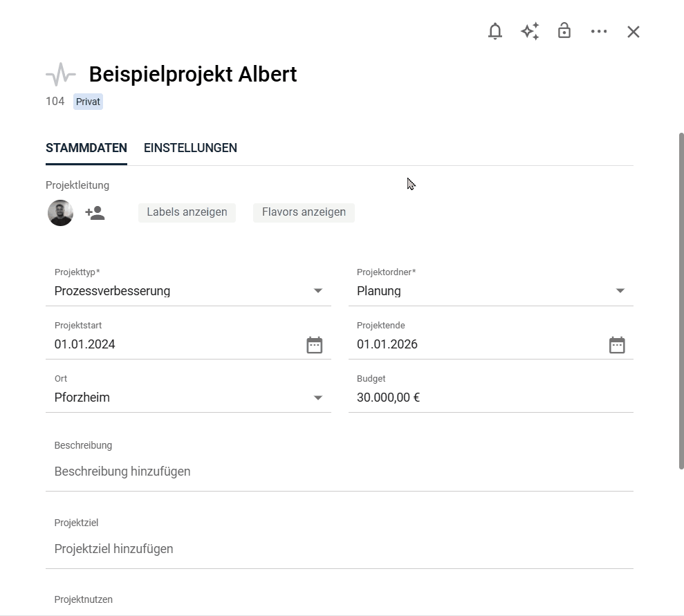Click the vertical scrollbar on the right
The image size is (684, 616).
tap(681, 301)
